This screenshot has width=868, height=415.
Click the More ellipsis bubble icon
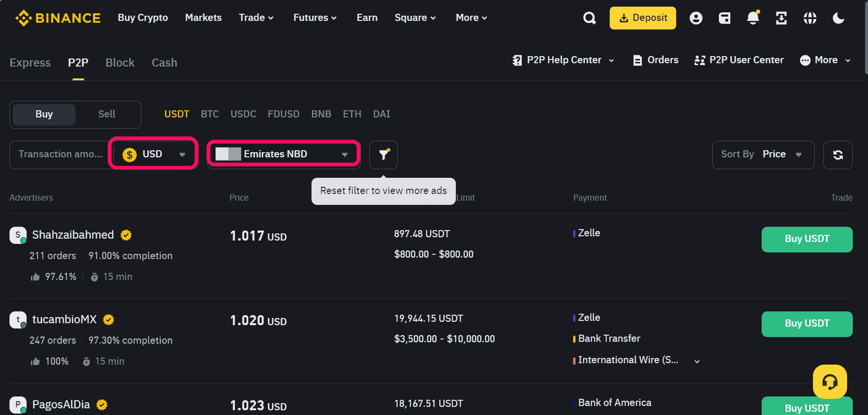click(x=805, y=60)
